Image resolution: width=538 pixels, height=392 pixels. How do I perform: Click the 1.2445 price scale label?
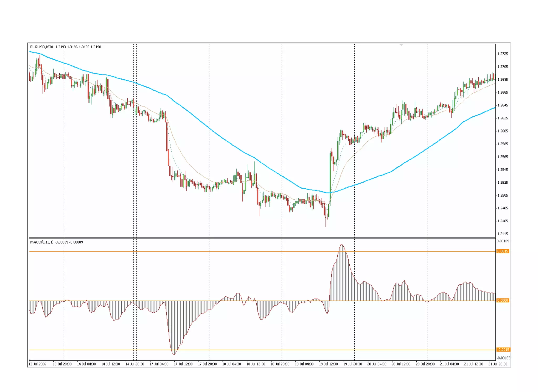pyautogui.click(x=503, y=234)
